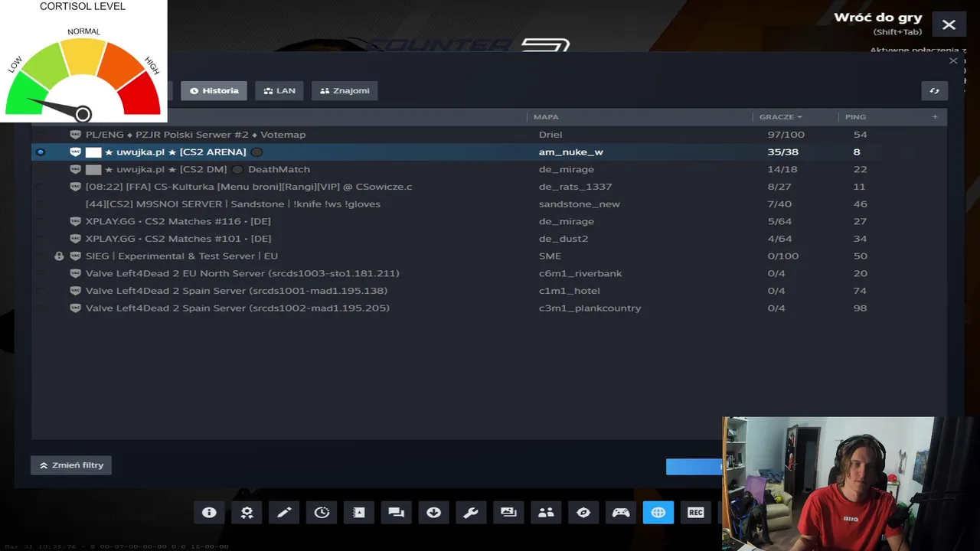Viewport: 980px width, 551px height.
Task: Toggle favorite circle on XPLAY.GG Matches #101
Action: click(41, 239)
